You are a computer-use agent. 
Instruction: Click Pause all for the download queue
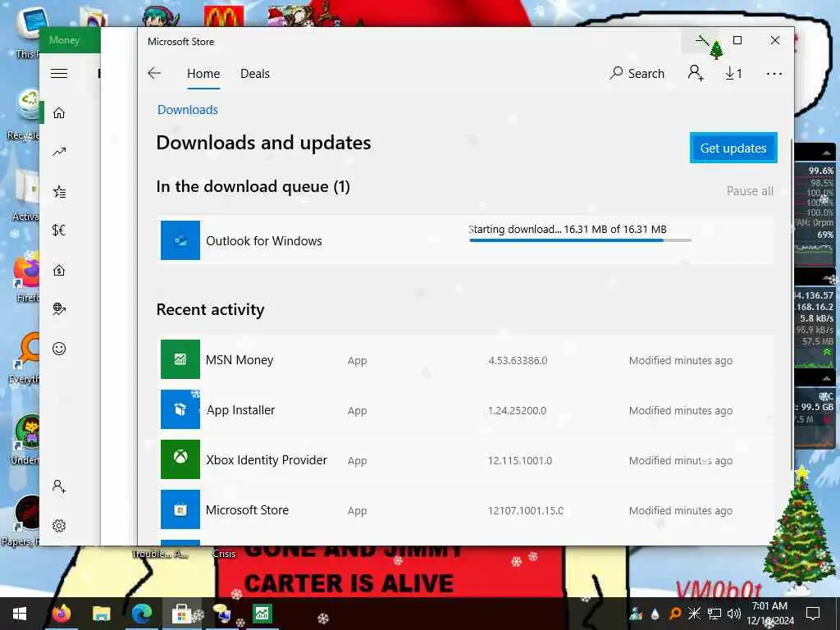tap(750, 190)
